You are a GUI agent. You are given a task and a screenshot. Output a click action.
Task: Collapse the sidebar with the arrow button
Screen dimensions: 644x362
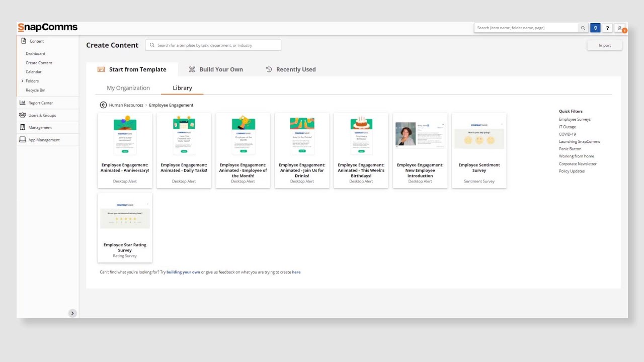point(72,313)
